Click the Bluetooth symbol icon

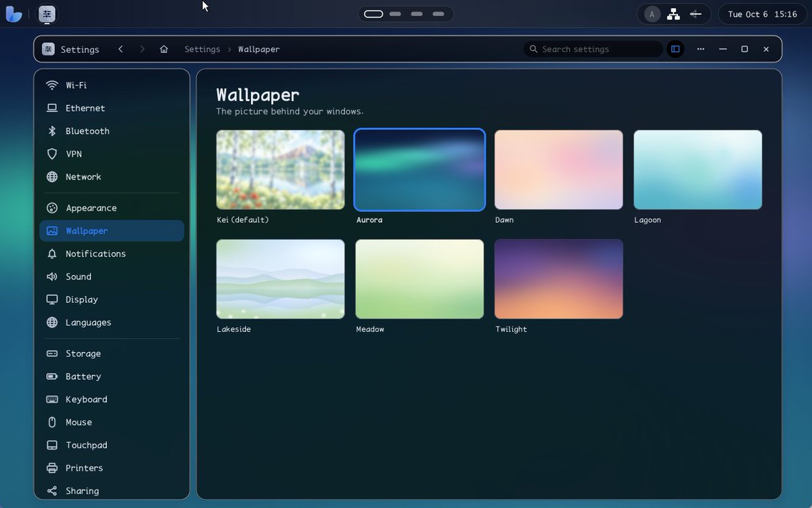tap(52, 131)
